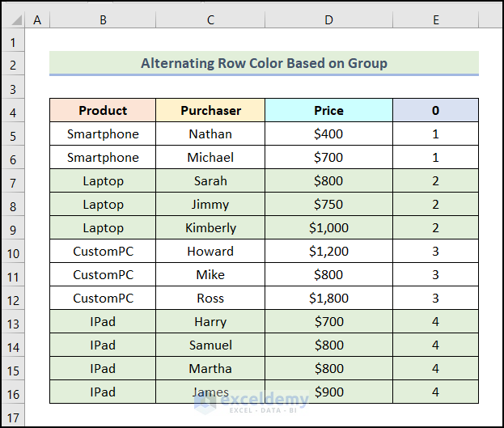
Task: Select row 4 header
Action: tap(13, 110)
